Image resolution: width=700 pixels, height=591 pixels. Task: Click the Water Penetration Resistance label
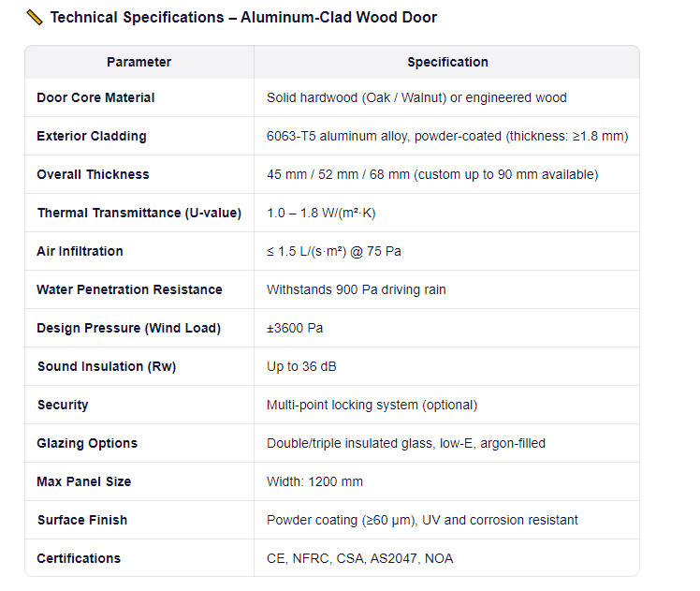coord(129,290)
